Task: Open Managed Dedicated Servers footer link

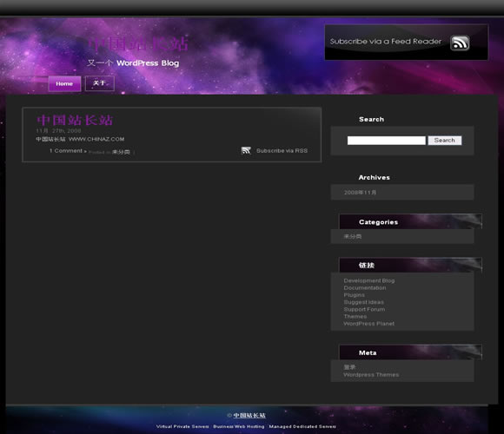Action: [302, 426]
